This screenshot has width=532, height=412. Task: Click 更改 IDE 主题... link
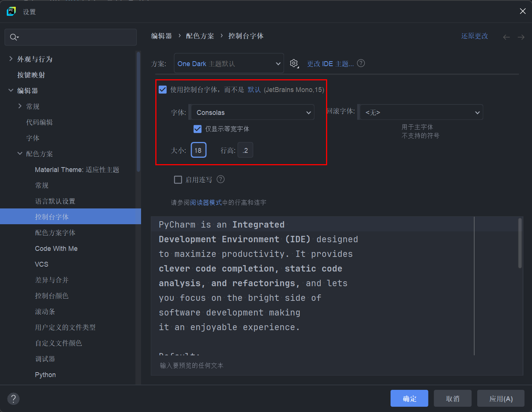point(330,63)
